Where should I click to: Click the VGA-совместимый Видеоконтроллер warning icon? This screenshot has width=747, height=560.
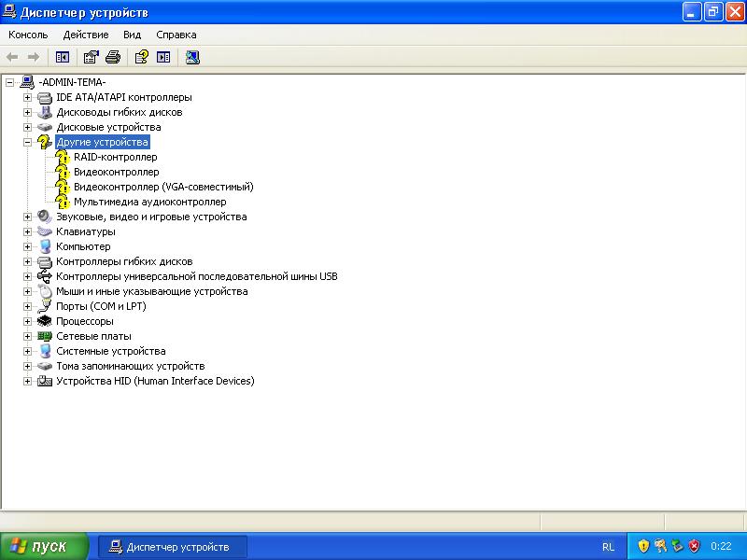point(63,188)
